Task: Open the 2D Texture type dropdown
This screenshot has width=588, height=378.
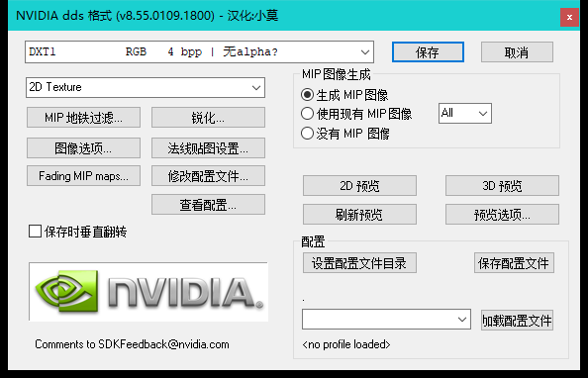Action: click(x=146, y=87)
